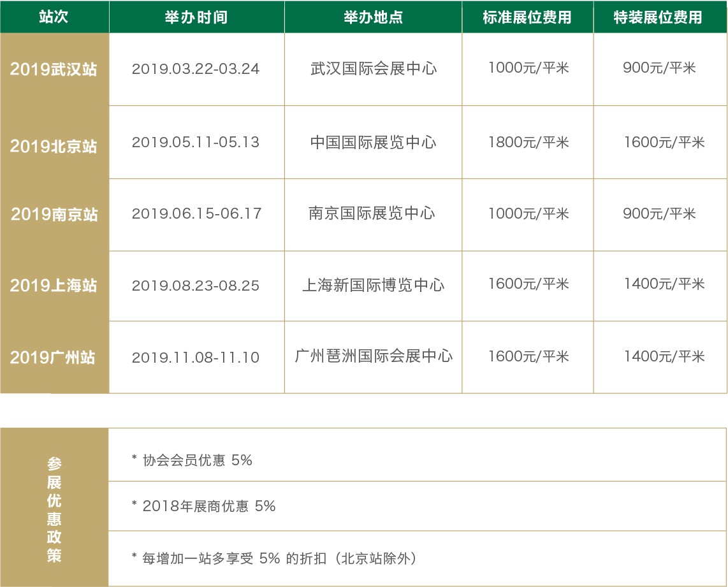This screenshot has width=728, height=587.
Task: Select the 举办时间 column header
Action: point(196,17)
